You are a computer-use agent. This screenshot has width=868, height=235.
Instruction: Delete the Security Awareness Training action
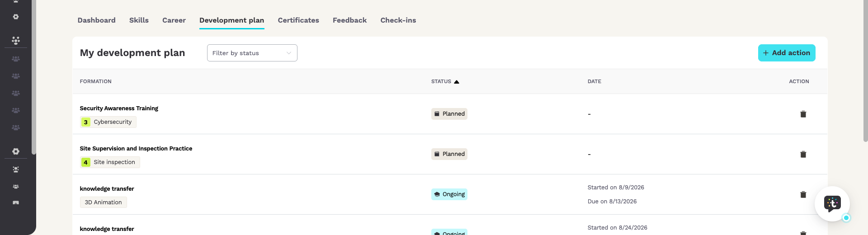803,114
